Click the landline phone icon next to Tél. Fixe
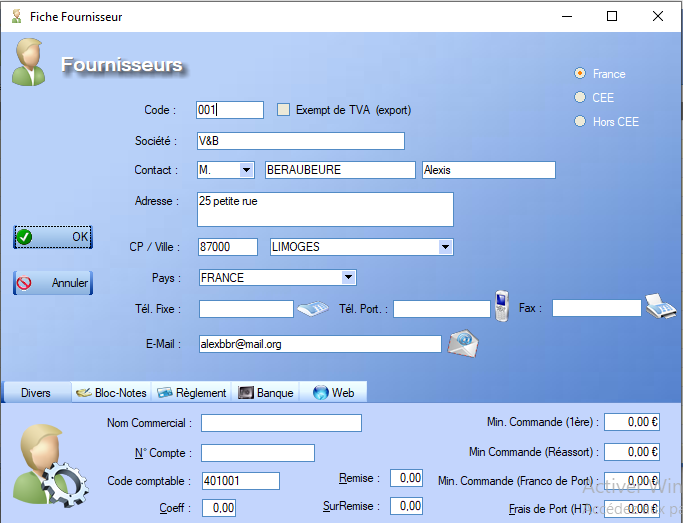The height and width of the screenshot is (523, 683). click(313, 309)
